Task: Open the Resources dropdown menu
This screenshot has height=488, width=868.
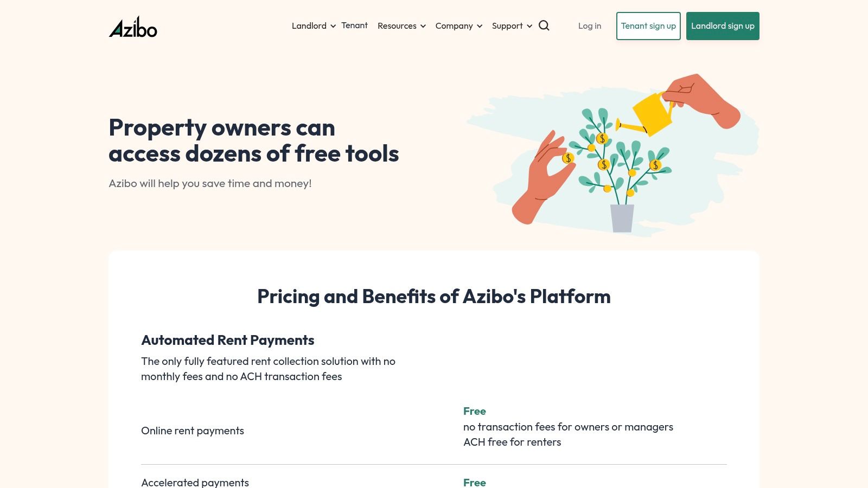Action: click(401, 26)
